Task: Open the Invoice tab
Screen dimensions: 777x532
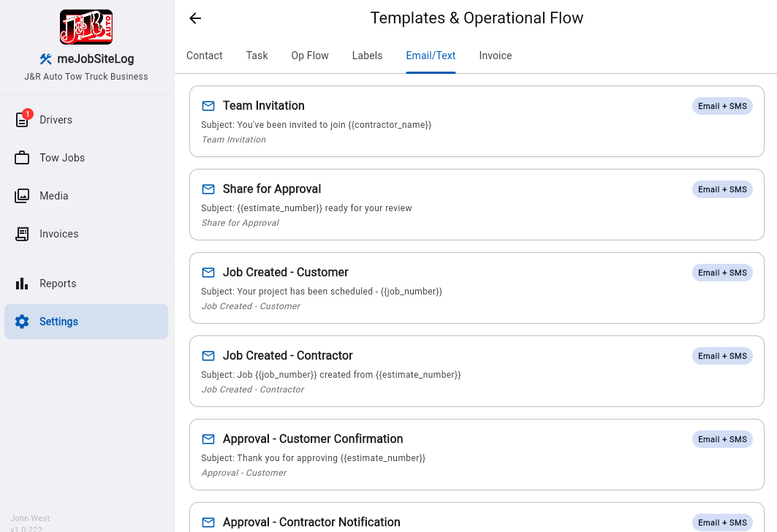Action: (x=495, y=56)
